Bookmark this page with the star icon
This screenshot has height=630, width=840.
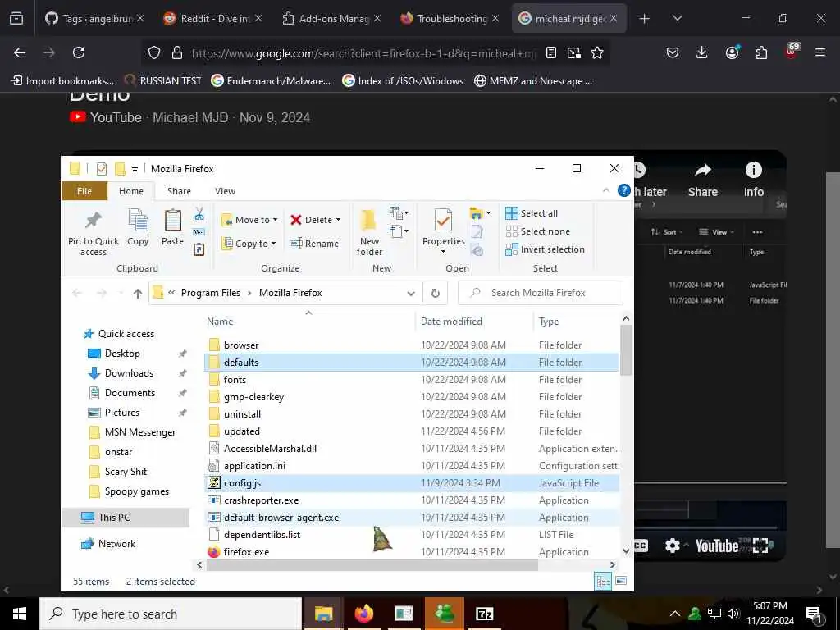pos(597,52)
